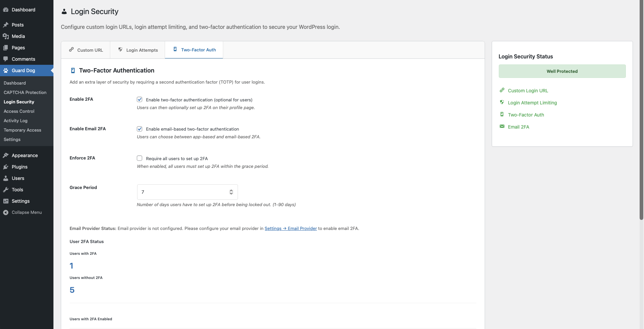
Task: Click the Media library icon
Action: point(6,36)
